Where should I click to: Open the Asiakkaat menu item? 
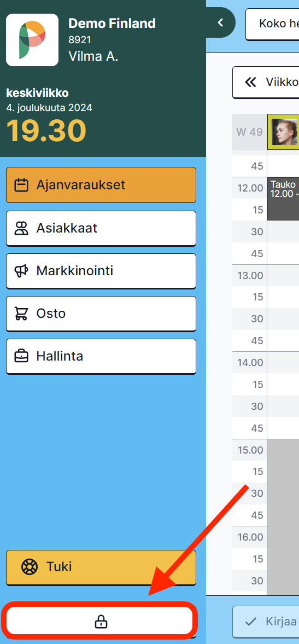pos(101,228)
